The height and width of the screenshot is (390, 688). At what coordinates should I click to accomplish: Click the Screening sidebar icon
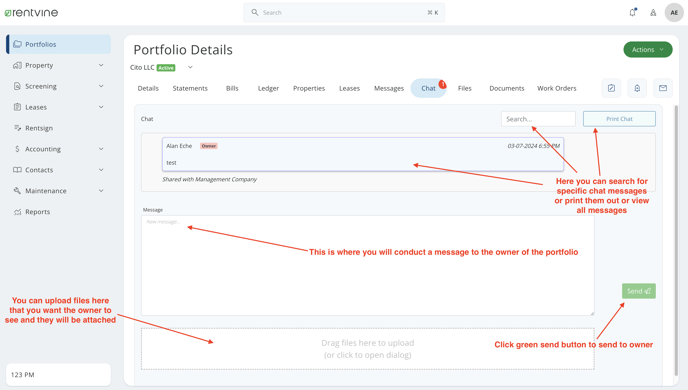[x=17, y=86]
